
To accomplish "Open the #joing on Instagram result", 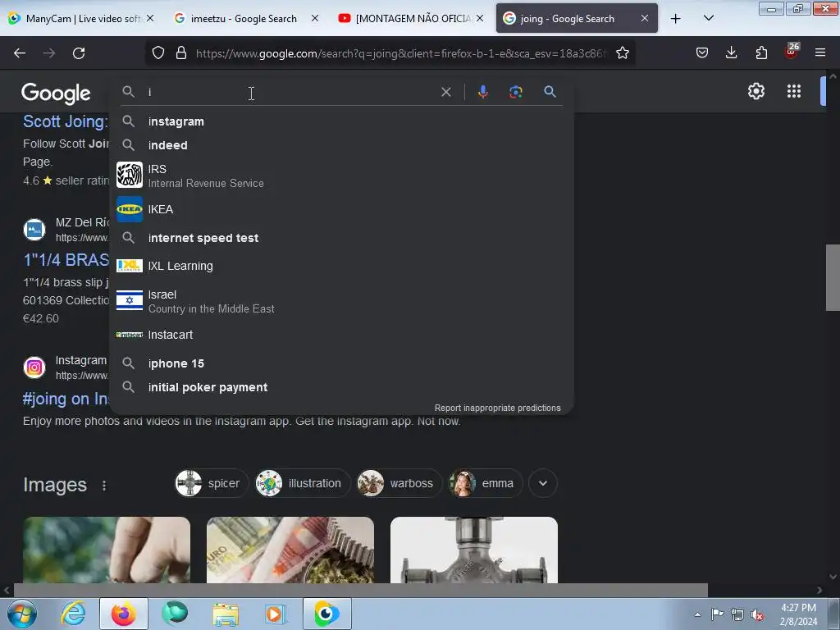I will point(66,399).
